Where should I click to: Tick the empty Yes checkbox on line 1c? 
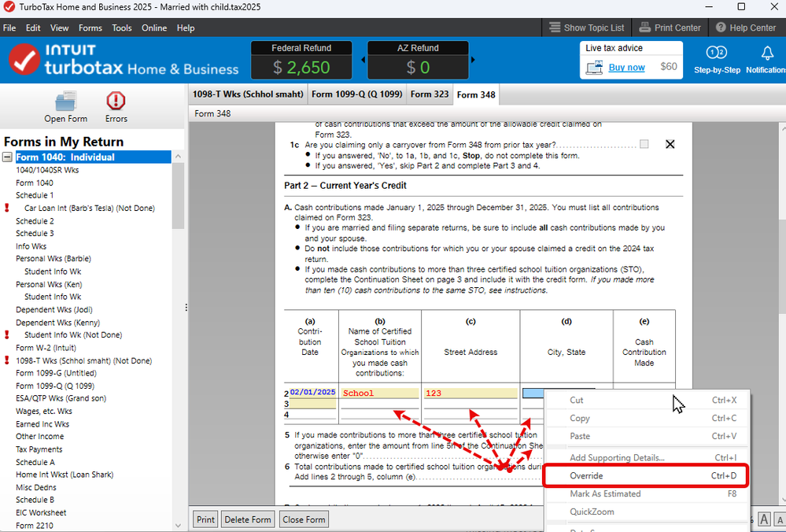pos(644,144)
